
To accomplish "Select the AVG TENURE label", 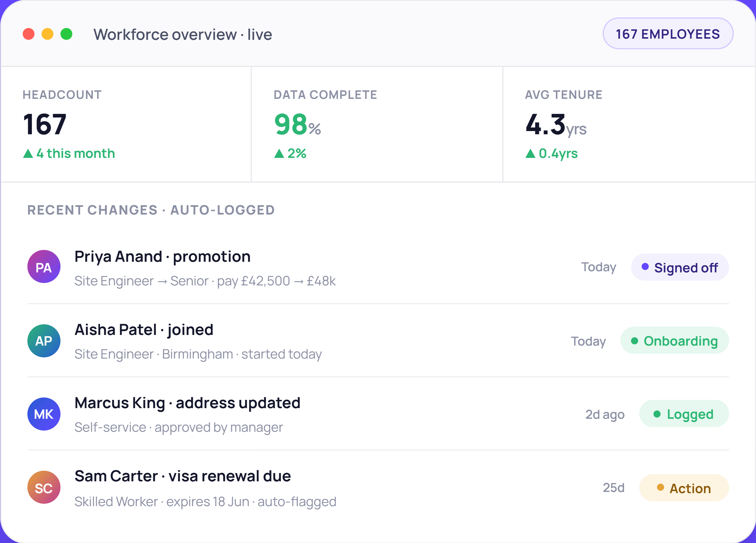I will tap(564, 95).
